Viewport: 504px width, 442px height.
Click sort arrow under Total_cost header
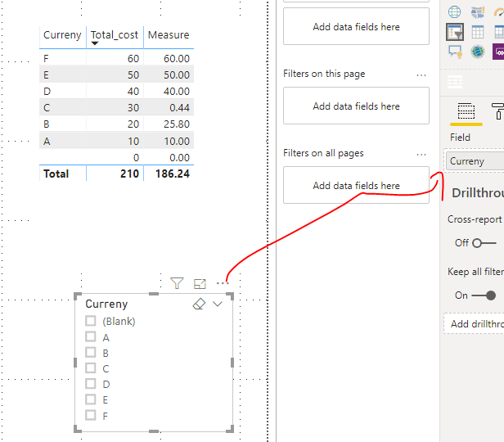(x=95, y=43)
